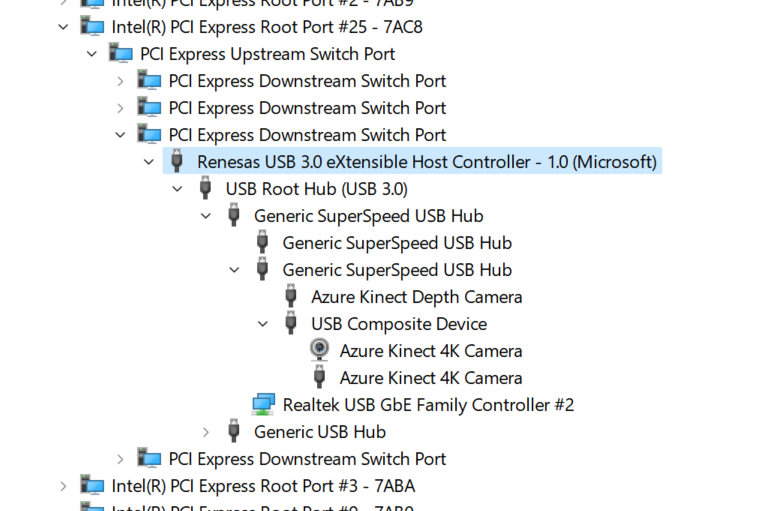Viewport: 775px width, 511px height.
Task: Collapse the Renesas USB 3.0 Host Controller branch
Action: [x=149, y=162]
